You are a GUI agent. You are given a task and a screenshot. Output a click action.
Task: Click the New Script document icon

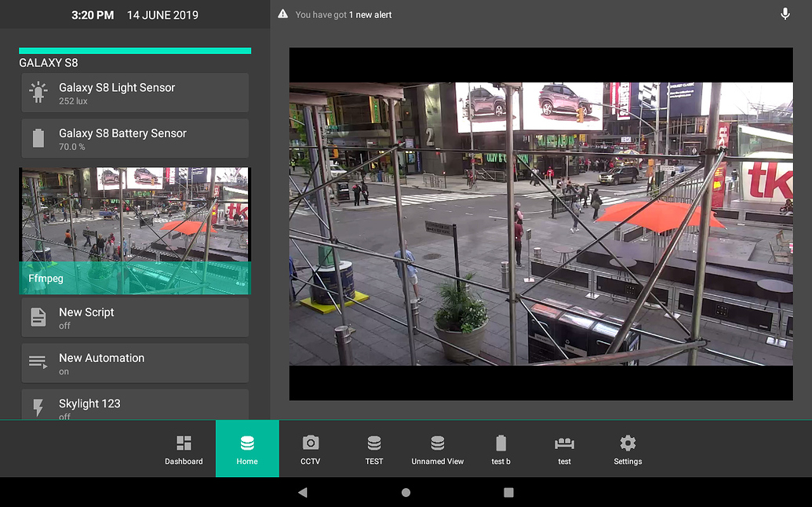pos(38,317)
